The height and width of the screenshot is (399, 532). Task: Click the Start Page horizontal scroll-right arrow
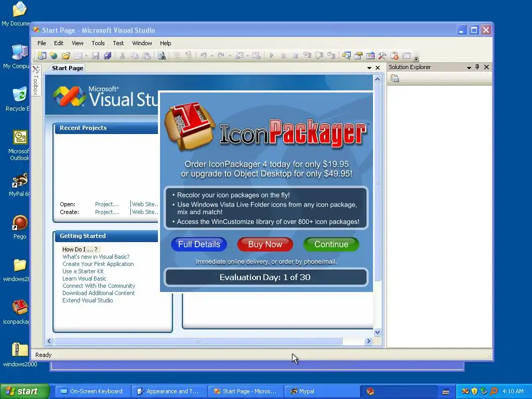[368, 341]
